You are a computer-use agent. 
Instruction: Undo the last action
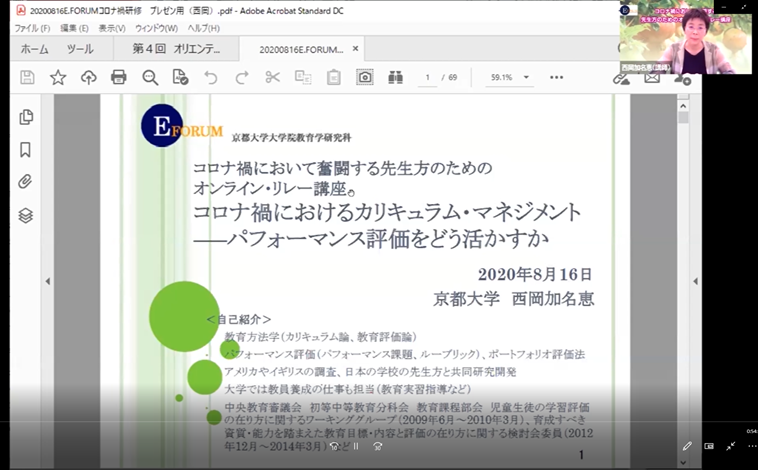[211, 77]
